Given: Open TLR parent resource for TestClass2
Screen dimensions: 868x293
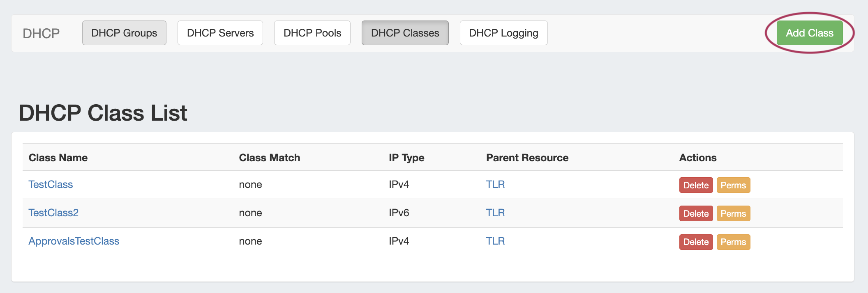Looking at the screenshot, I should pos(495,213).
